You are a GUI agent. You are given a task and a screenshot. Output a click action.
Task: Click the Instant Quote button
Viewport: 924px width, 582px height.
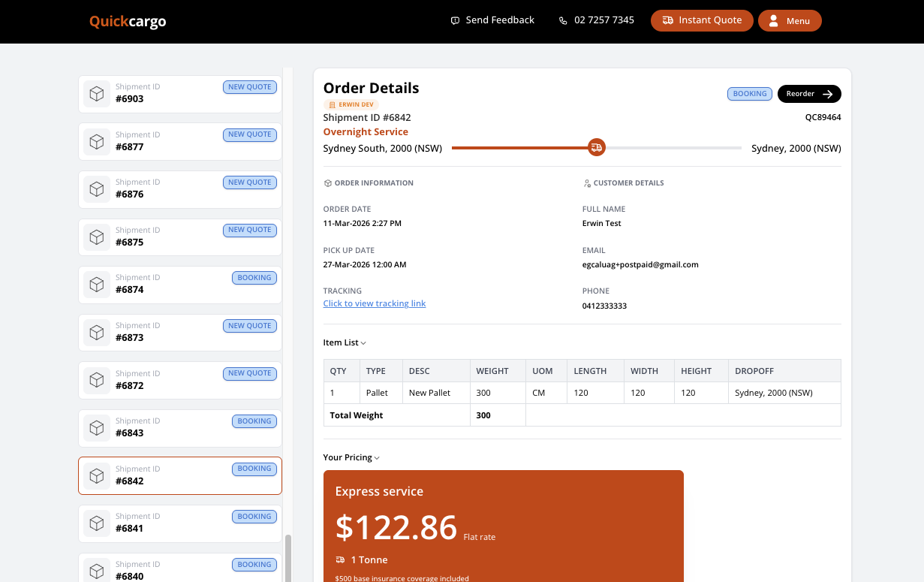[x=702, y=20]
